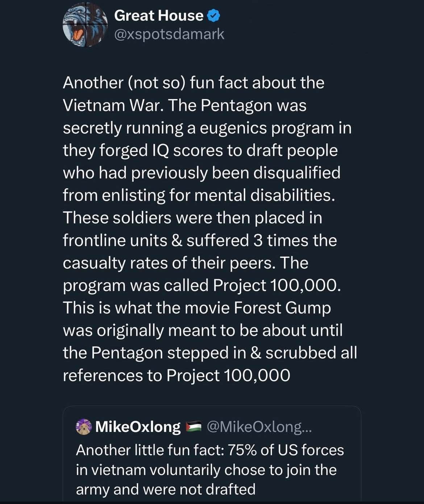Click "army and were not drafted" line
This screenshot has height=504, width=424.
166,489
